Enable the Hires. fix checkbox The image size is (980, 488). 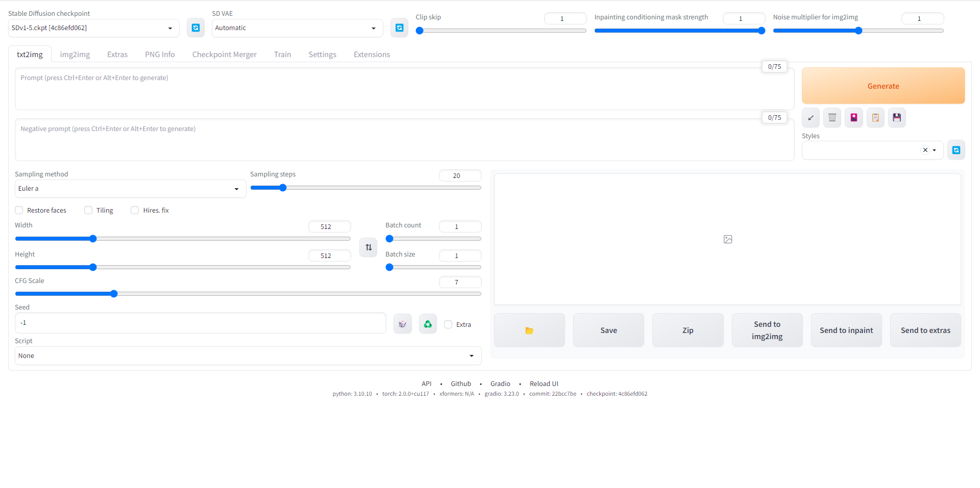(135, 210)
